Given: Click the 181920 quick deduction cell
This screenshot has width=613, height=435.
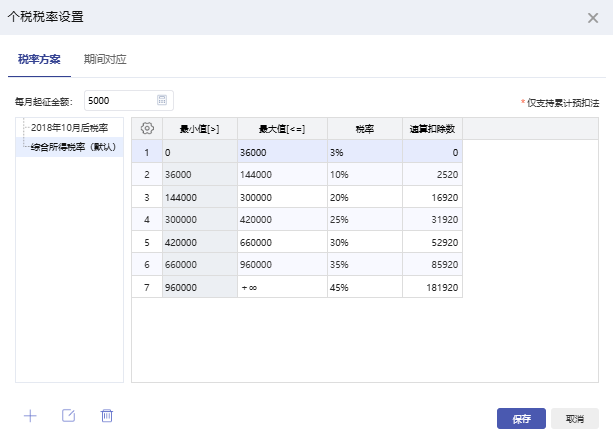Looking at the screenshot, I should click(432, 285).
